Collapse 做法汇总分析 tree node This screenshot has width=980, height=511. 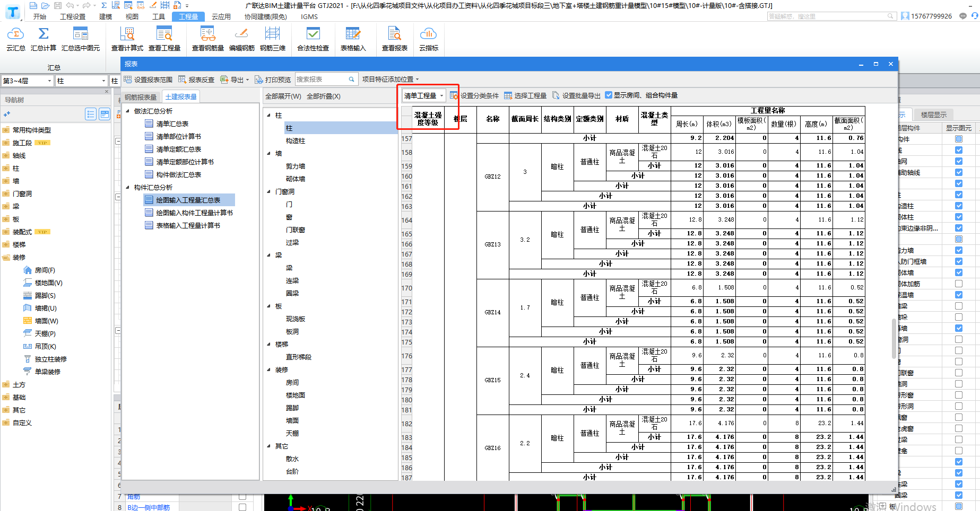tap(128, 111)
